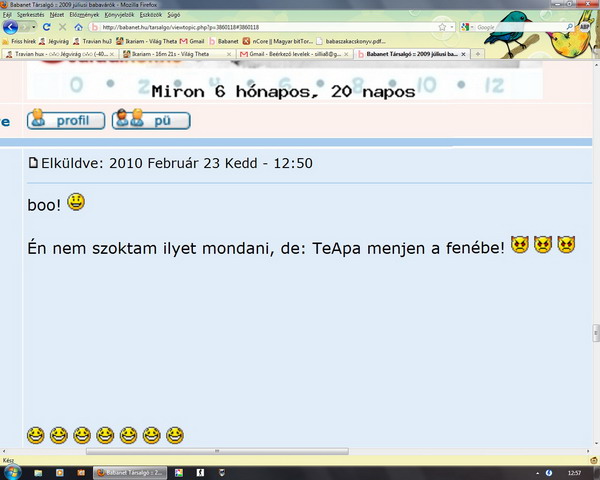Click the search magnifier icon

click(x=570, y=27)
